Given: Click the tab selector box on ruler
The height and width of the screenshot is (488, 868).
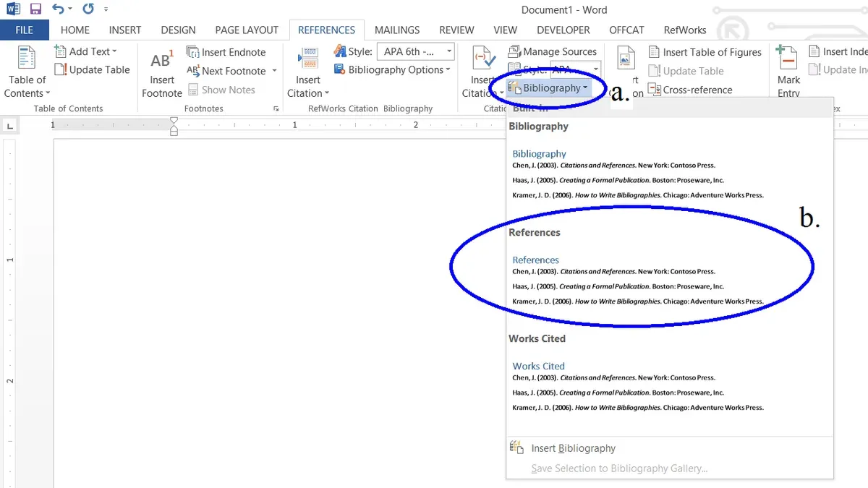Looking at the screenshot, I should click(x=10, y=126).
